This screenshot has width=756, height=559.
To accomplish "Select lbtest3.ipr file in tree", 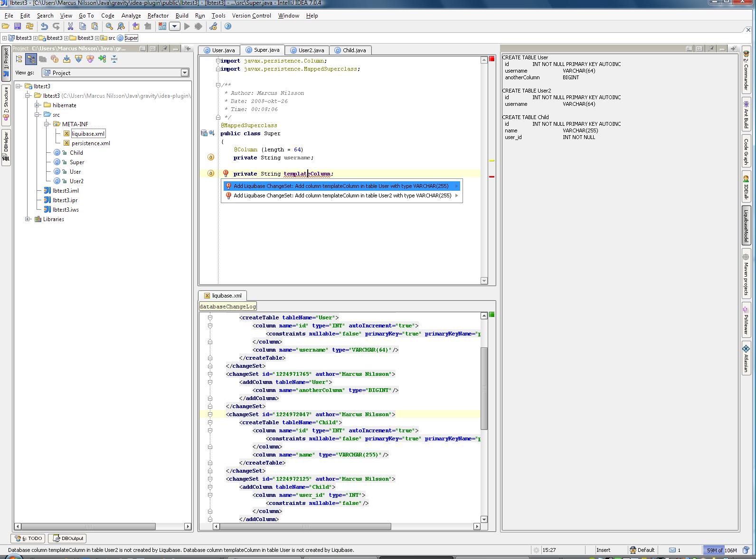I will point(65,200).
